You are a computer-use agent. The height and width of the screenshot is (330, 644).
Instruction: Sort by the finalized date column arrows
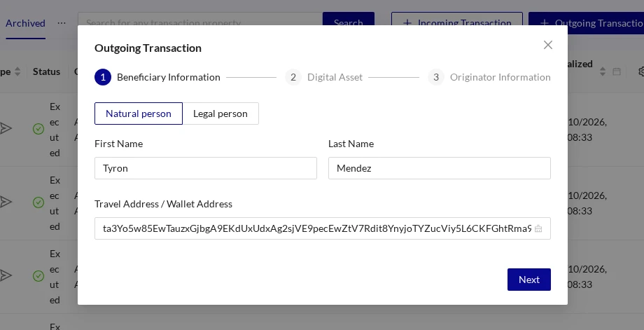tap(603, 71)
